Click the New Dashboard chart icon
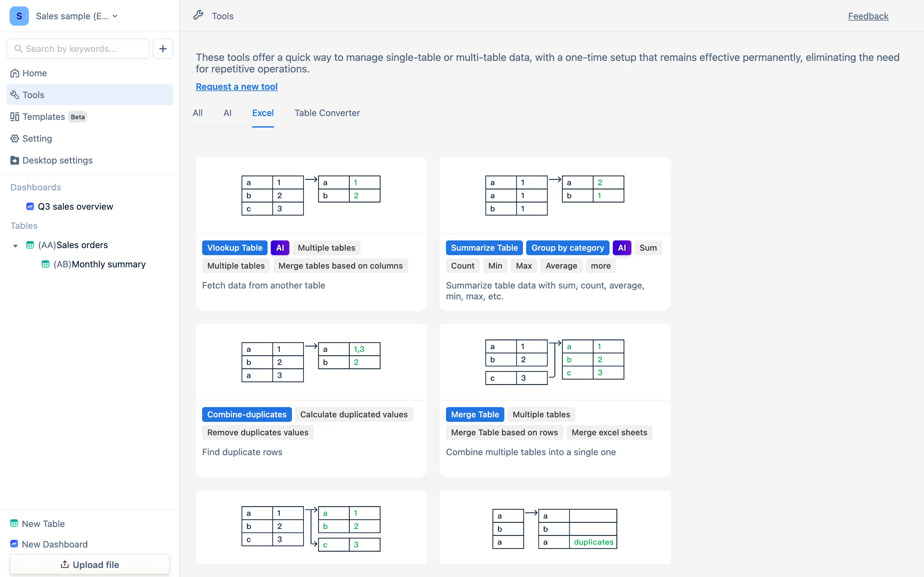 [14, 544]
